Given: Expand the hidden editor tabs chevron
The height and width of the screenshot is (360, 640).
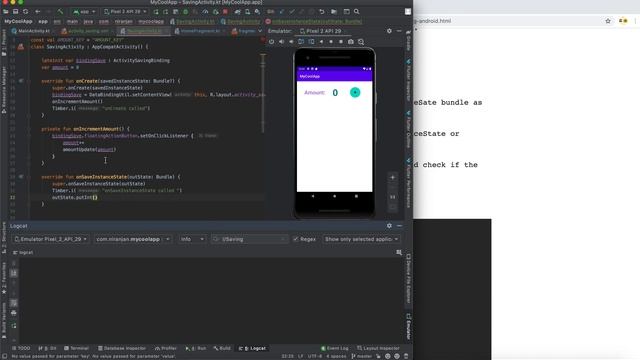Looking at the screenshot, I should pyautogui.click(x=260, y=31).
